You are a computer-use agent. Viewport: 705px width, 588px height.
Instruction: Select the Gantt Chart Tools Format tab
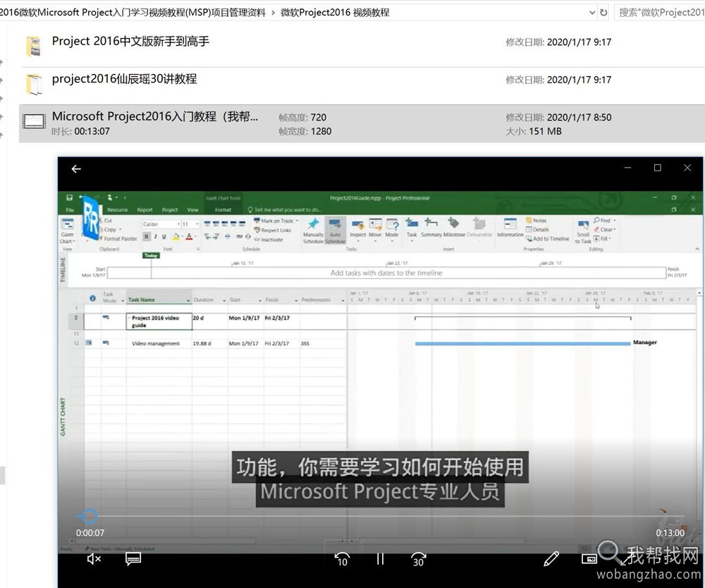pos(223,210)
